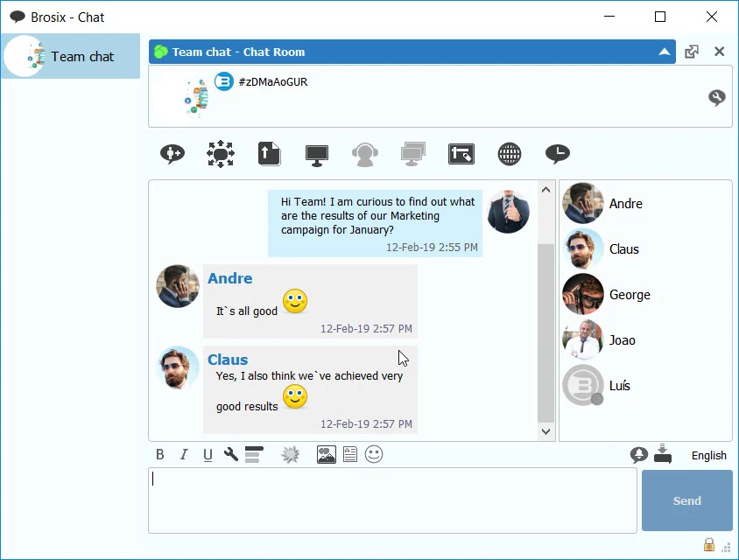Toggle bold text formatting
This screenshot has width=739, height=560.
click(160, 454)
